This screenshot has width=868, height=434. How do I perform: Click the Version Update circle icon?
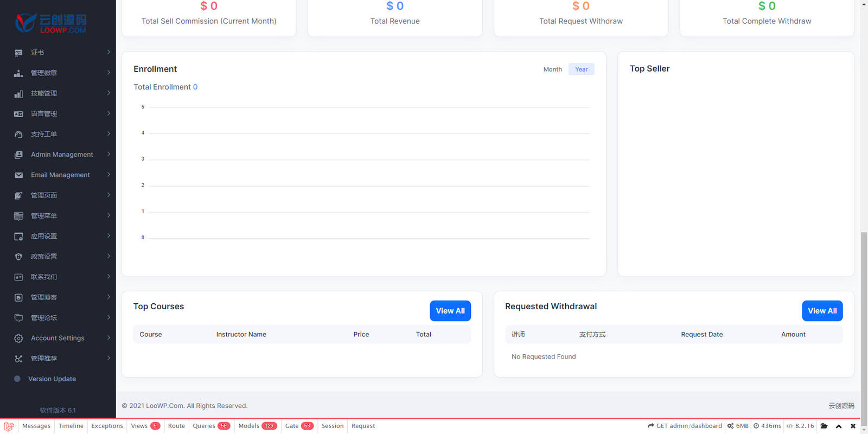[x=17, y=379]
